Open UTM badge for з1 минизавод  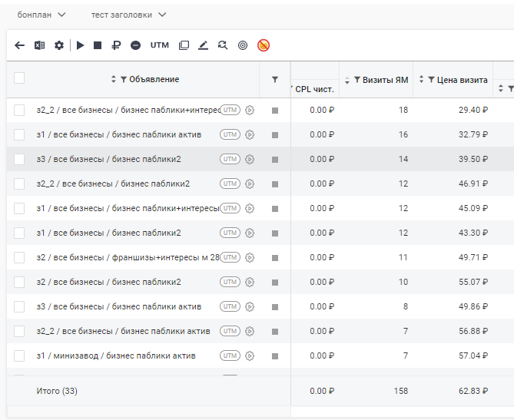(230, 356)
